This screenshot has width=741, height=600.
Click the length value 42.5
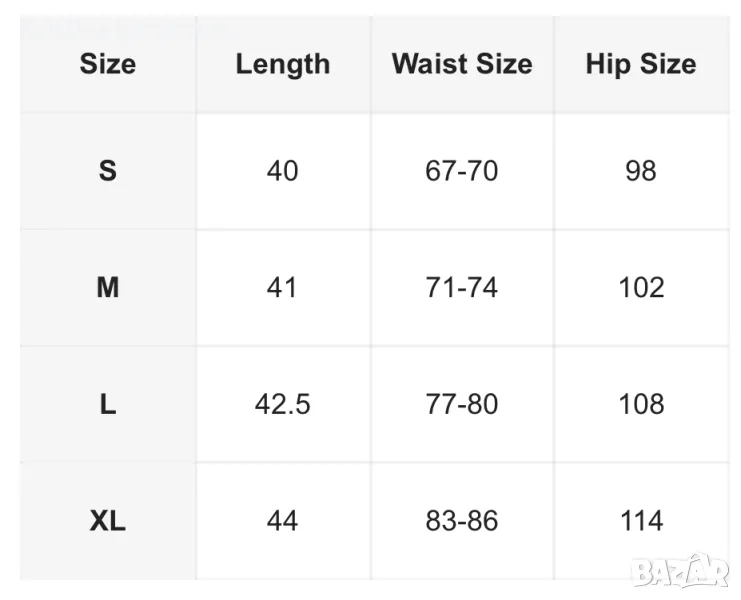[283, 404]
